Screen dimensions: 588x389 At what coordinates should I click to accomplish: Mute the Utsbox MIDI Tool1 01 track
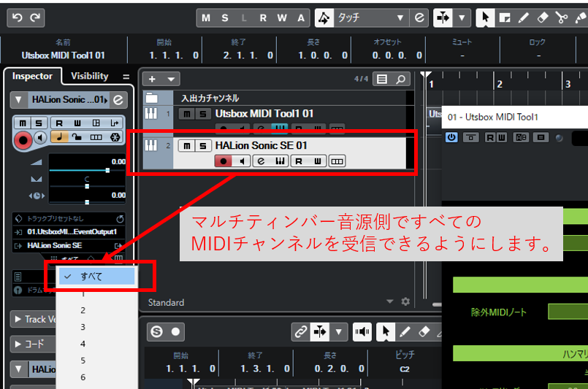pyautogui.click(x=187, y=114)
